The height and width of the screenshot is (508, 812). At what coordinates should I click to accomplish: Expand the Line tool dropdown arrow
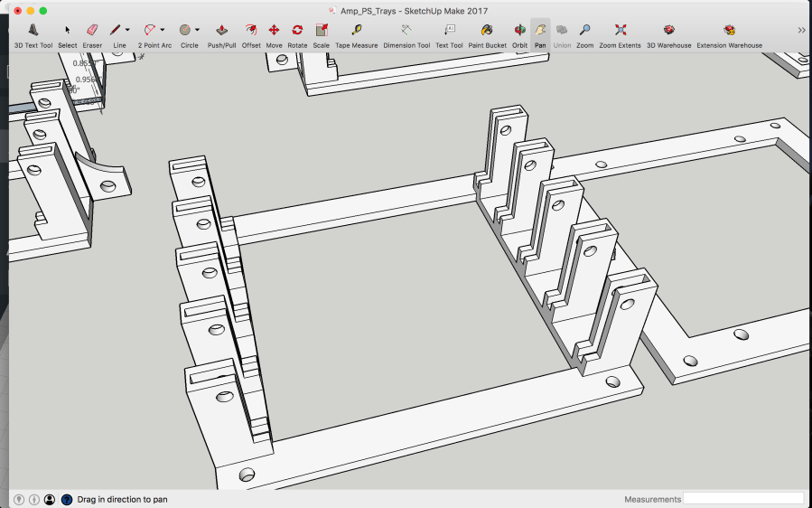click(x=127, y=30)
